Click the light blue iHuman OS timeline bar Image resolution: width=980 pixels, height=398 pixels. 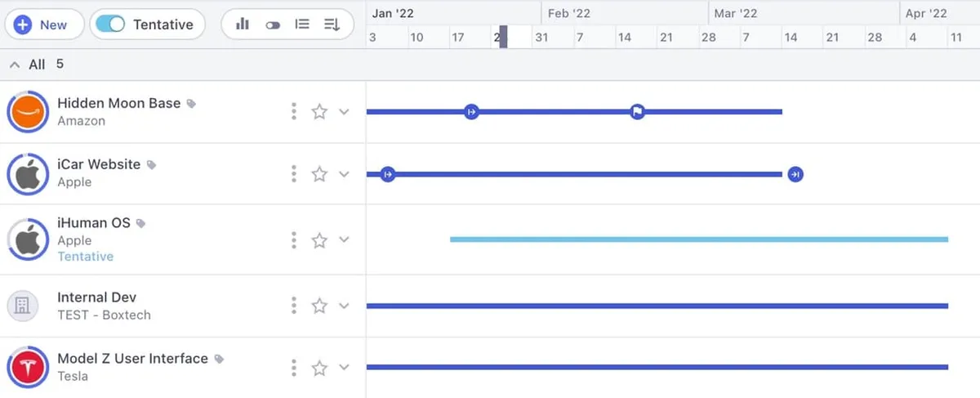[x=698, y=239]
